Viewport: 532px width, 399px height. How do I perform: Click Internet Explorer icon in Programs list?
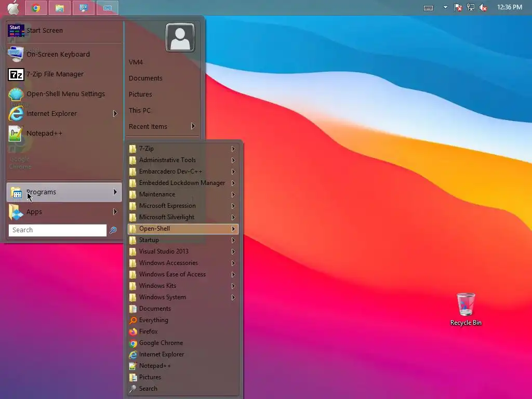coord(132,354)
